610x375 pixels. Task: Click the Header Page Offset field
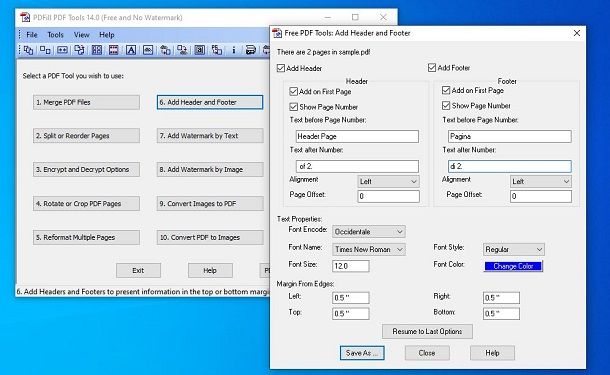click(x=388, y=196)
